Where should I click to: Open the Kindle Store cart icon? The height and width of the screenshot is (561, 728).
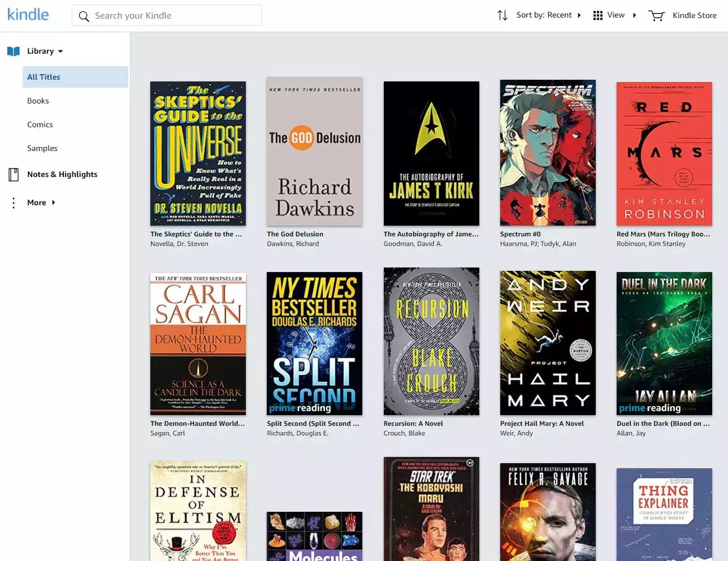(x=656, y=15)
